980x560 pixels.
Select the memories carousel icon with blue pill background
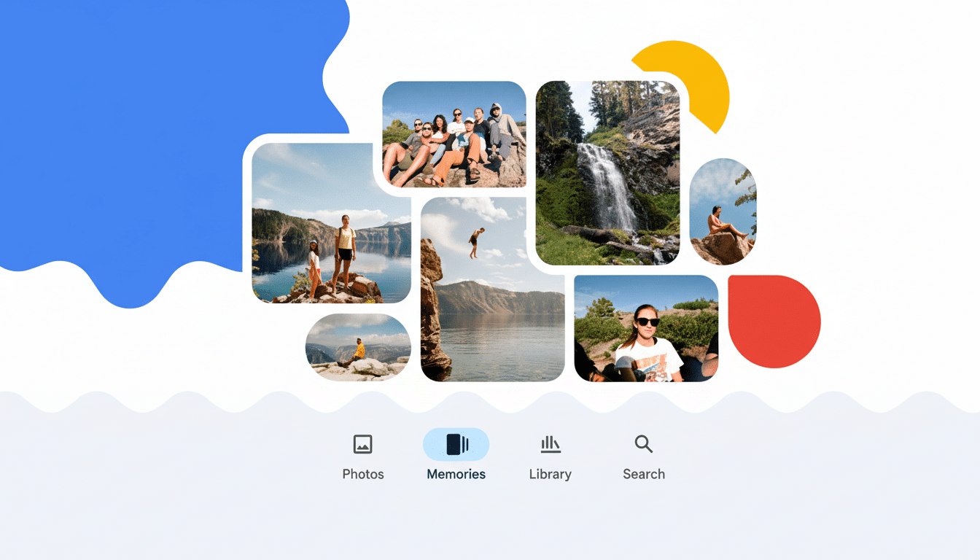tap(456, 443)
